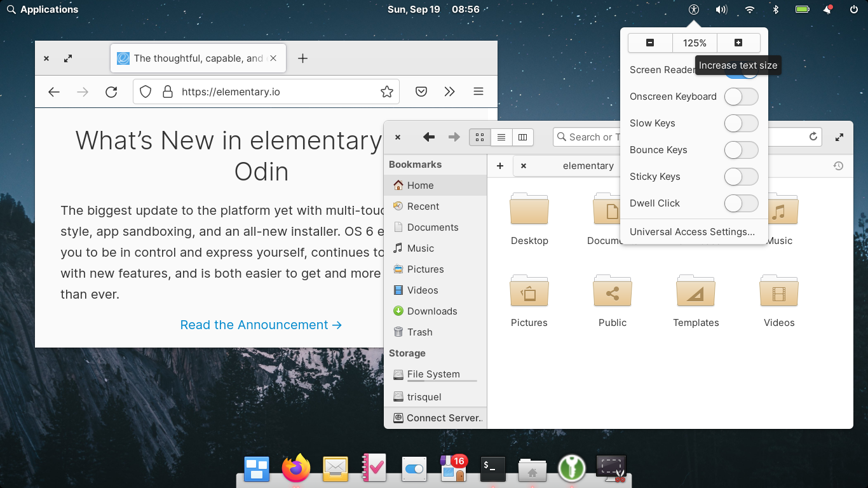The height and width of the screenshot is (488, 868).
Task: Switch Files to column view
Action: click(522, 137)
